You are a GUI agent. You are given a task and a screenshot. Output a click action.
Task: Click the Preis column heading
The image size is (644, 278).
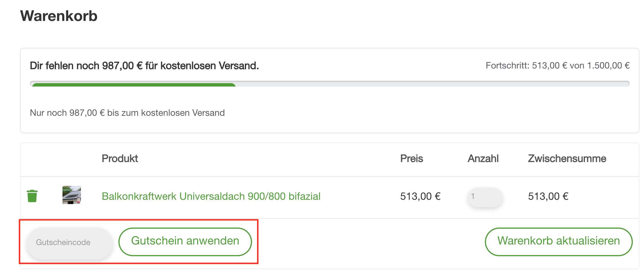[x=412, y=158]
